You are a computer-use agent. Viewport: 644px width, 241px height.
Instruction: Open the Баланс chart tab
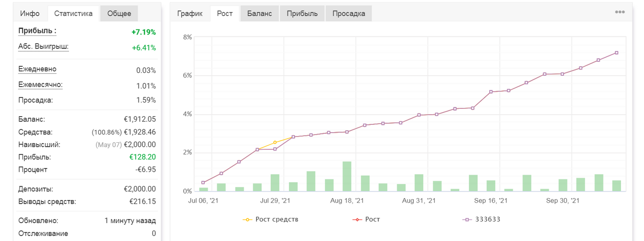click(x=260, y=13)
